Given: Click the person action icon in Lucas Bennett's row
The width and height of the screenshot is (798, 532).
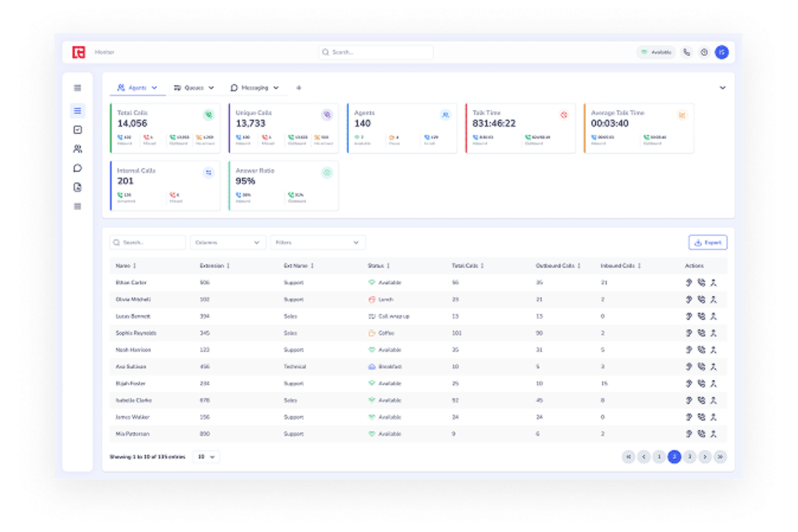Looking at the screenshot, I should pyautogui.click(x=713, y=316).
